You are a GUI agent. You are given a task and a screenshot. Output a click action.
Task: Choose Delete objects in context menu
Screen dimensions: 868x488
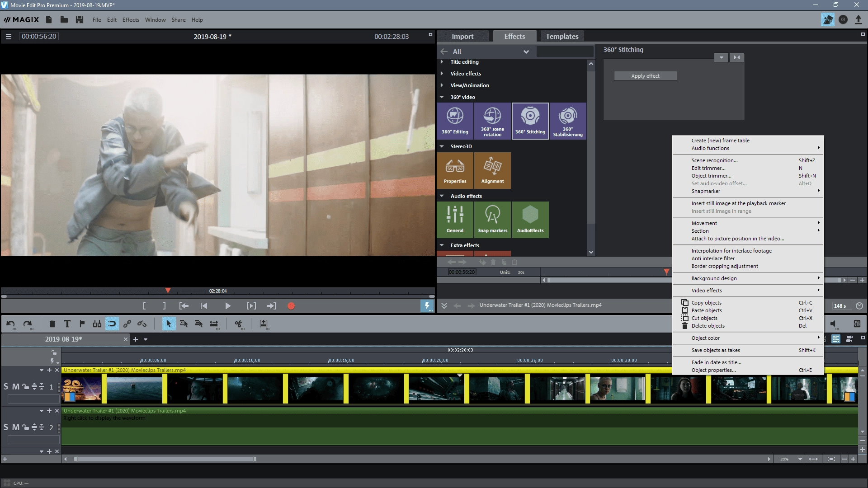tap(748, 326)
